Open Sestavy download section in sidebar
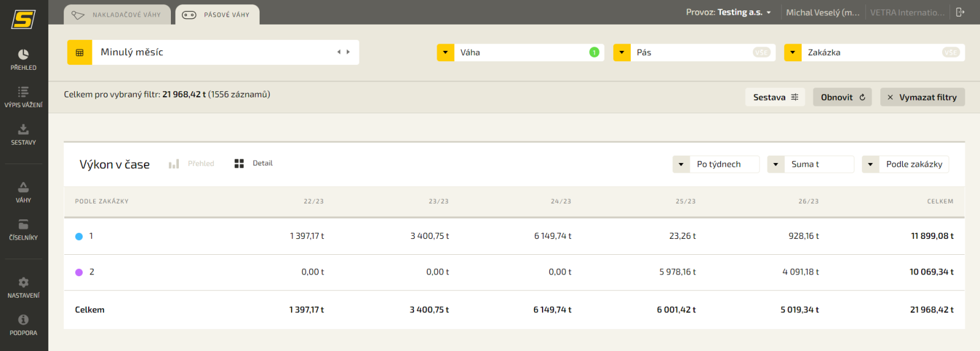The height and width of the screenshot is (351, 980). pos(23,134)
